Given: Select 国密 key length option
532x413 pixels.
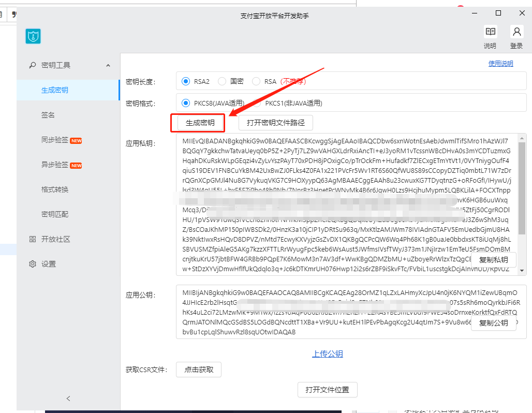Looking at the screenshot, I should click(x=222, y=81).
